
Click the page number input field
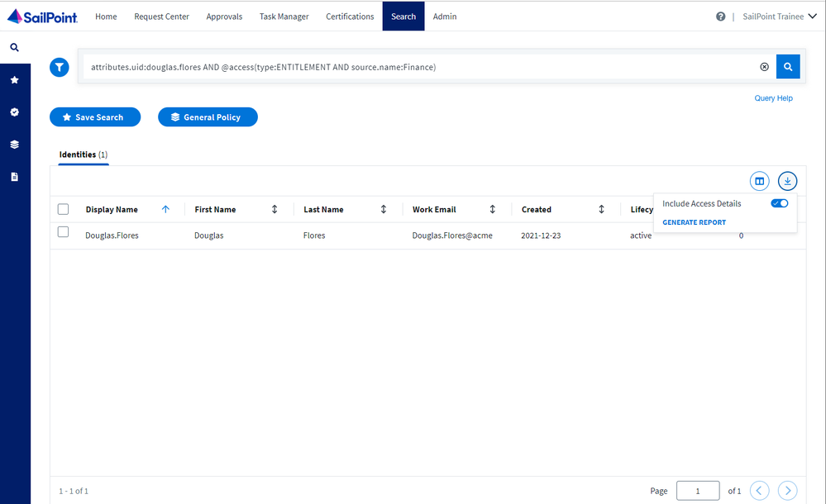coord(697,491)
